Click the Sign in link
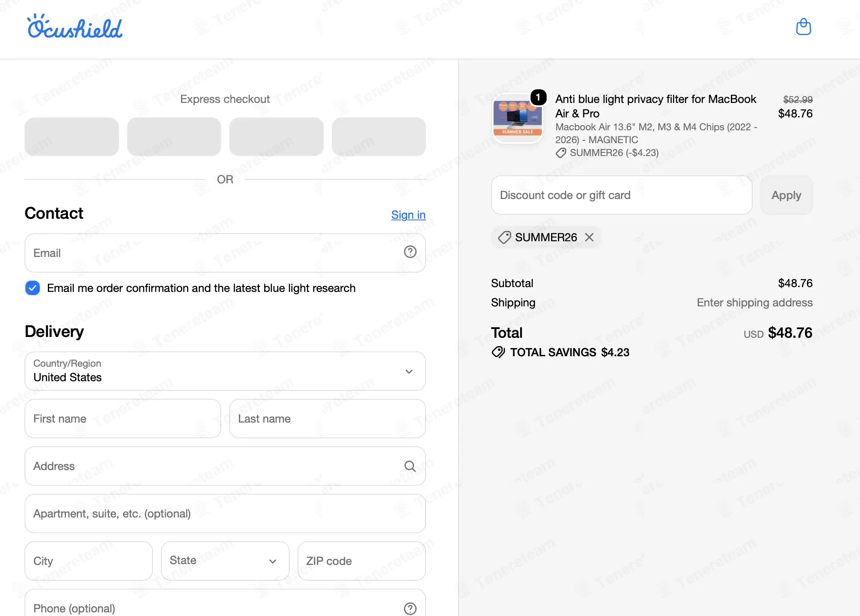 click(x=408, y=215)
